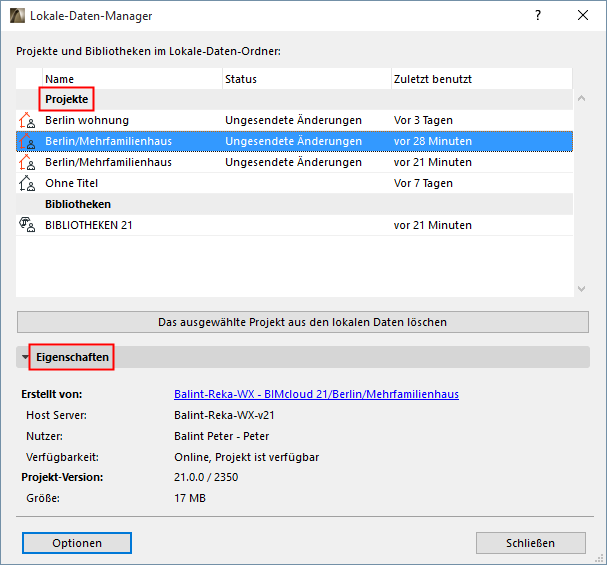Open the BIMcloud project link
Screen dimensions: 607x565
(x=316, y=394)
